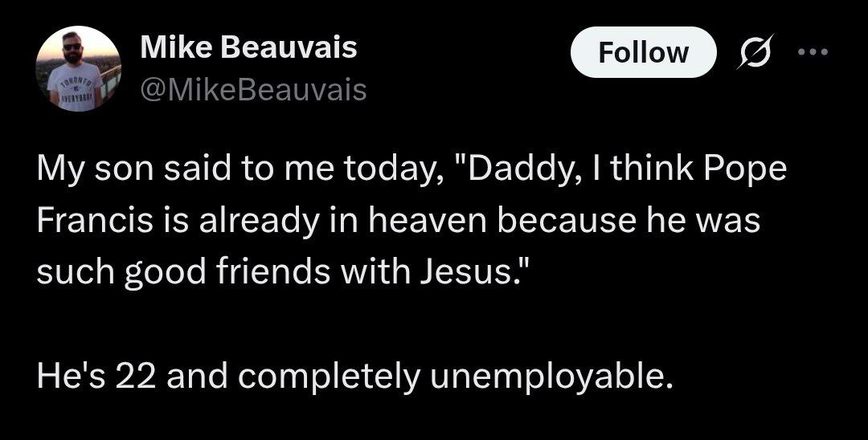The image size is (868, 440).
Task: Open the Mike Beauvais display name link
Action: pos(248,47)
